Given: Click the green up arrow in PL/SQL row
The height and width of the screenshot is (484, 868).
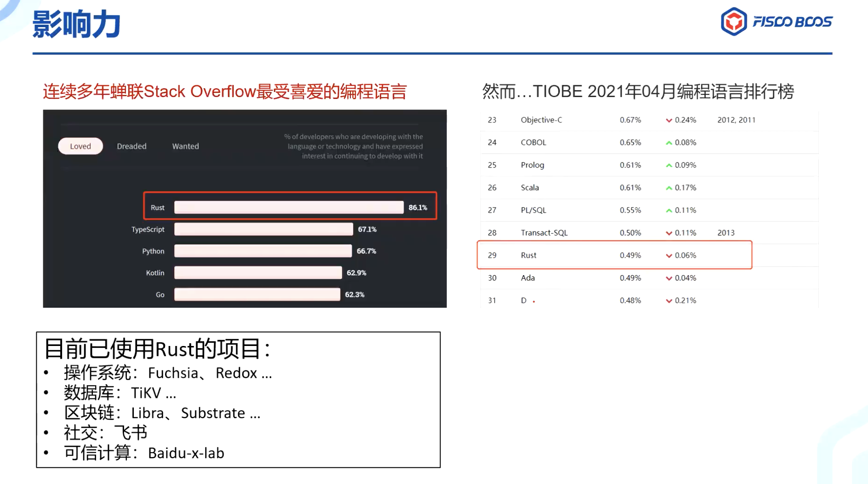Looking at the screenshot, I should [669, 211].
